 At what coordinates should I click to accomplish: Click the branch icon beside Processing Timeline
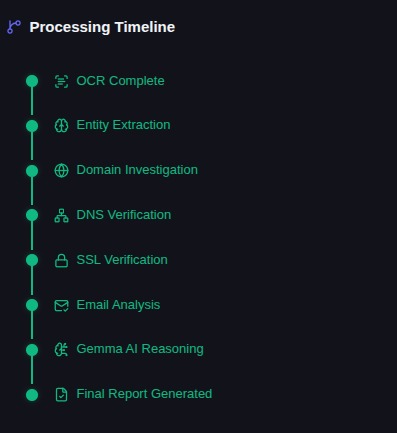pyautogui.click(x=14, y=27)
